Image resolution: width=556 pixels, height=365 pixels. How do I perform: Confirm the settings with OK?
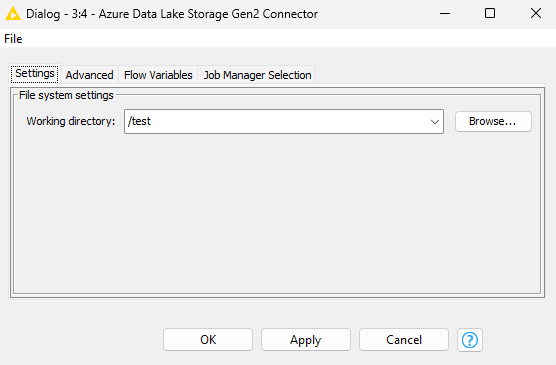(x=208, y=340)
